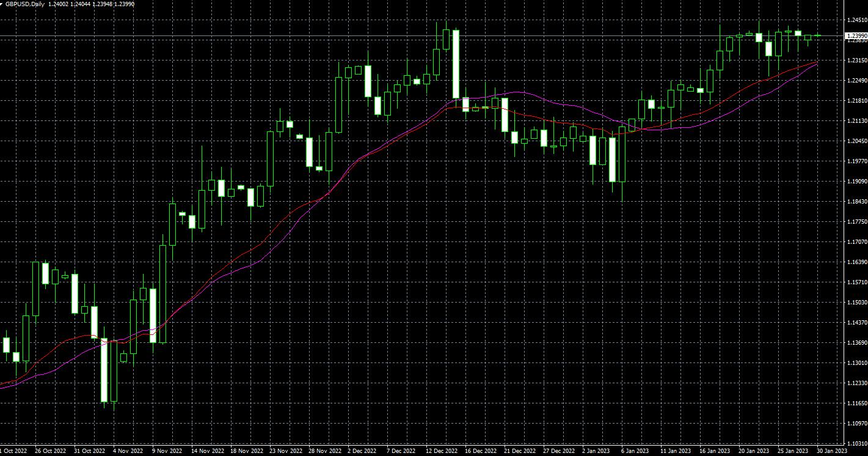Image resolution: width=868 pixels, height=456 pixels.
Task: Click the 1.21810 price scale label
Action: pyautogui.click(x=856, y=101)
